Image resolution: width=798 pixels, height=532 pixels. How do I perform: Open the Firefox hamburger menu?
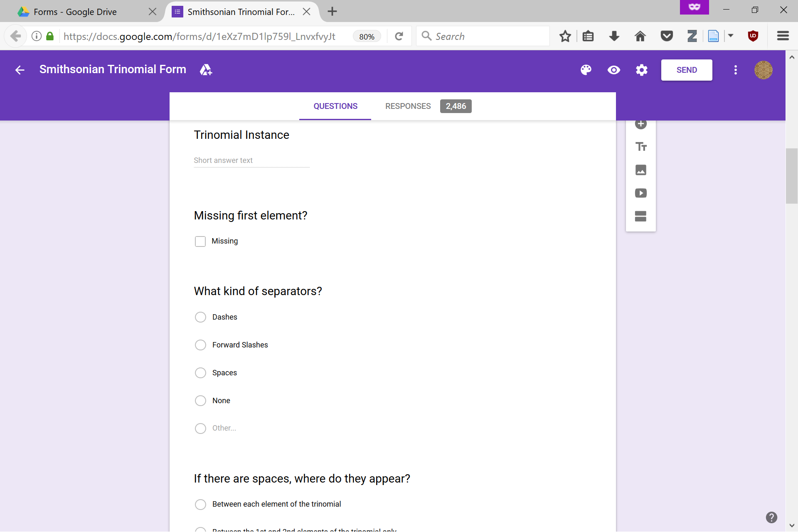click(x=783, y=36)
